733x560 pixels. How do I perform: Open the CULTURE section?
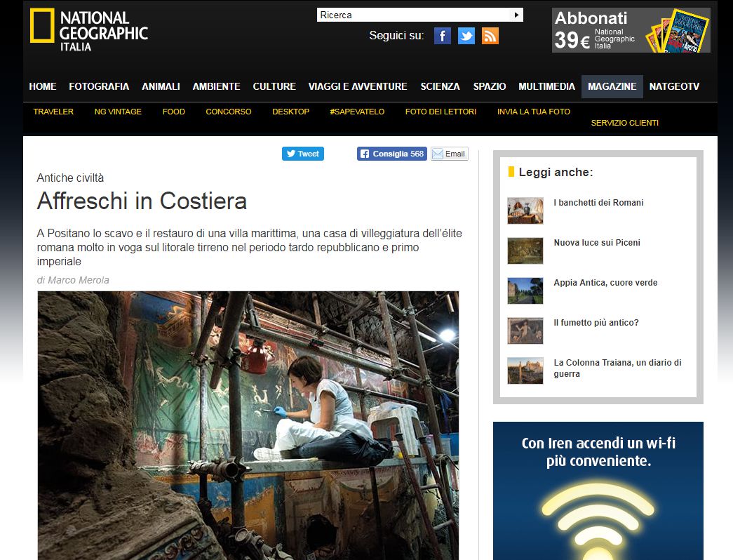pos(274,86)
